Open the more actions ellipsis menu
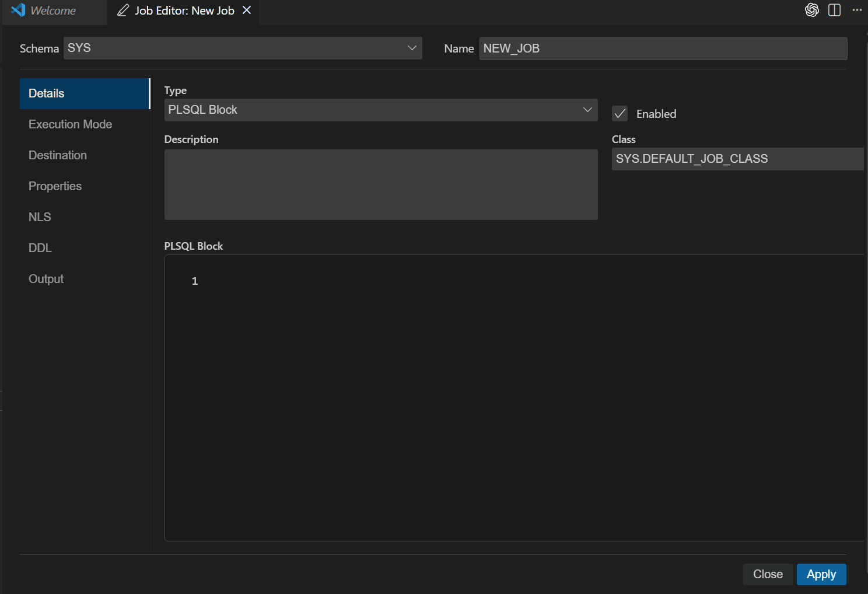 [x=856, y=10]
